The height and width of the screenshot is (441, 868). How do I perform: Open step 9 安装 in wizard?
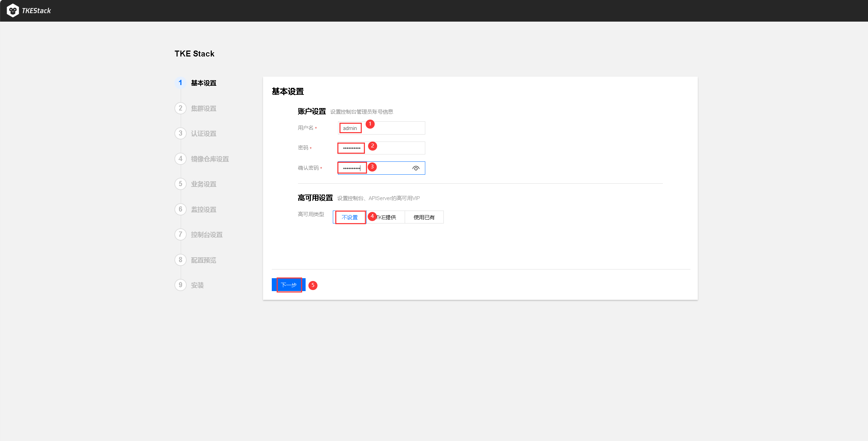[189, 285]
